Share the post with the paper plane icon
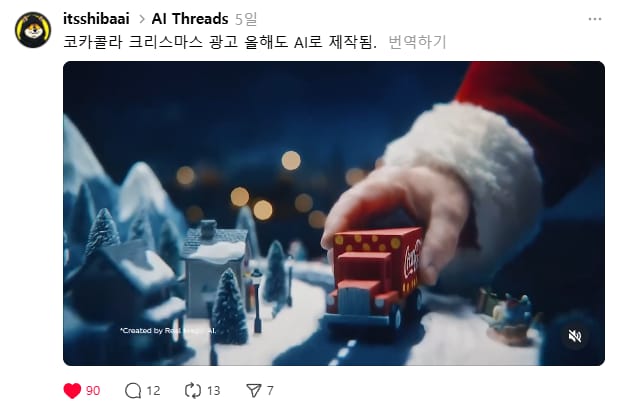The image size is (625, 408). coord(254,390)
